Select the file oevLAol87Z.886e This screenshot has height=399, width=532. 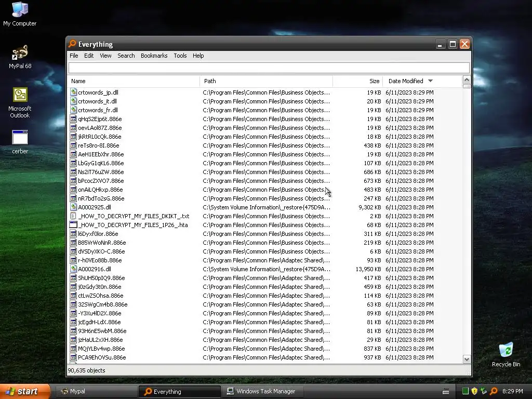click(x=100, y=128)
